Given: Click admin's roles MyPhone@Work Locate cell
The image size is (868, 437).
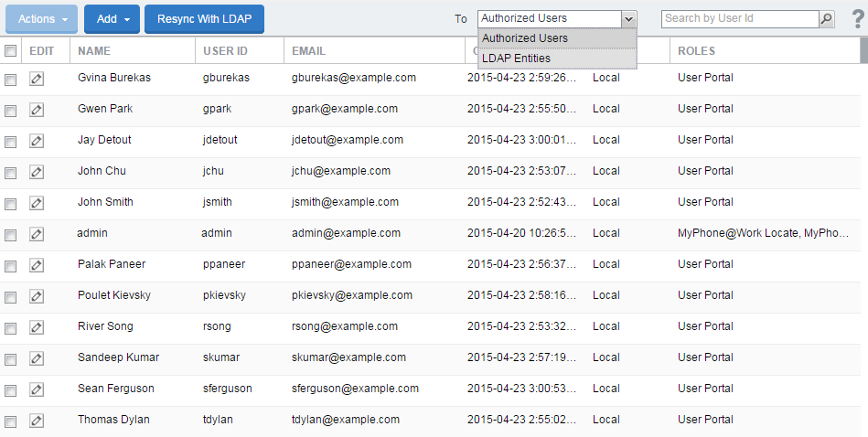Looking at the screenshot, I should [x=763, y=233].
